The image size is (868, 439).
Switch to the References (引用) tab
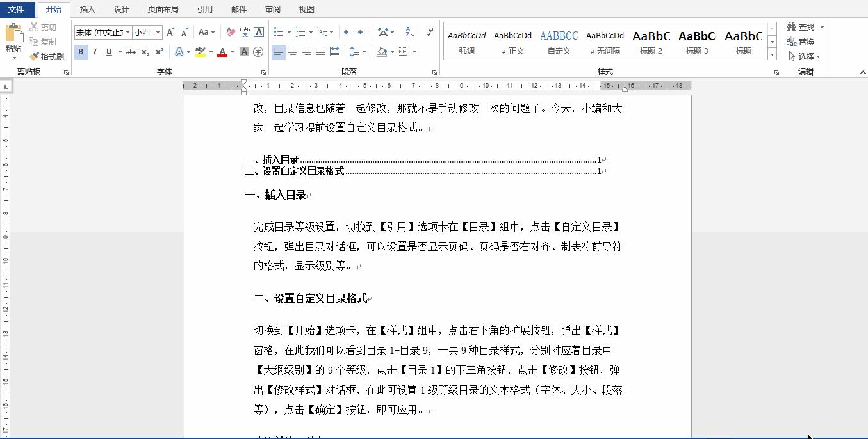(205, 10)
